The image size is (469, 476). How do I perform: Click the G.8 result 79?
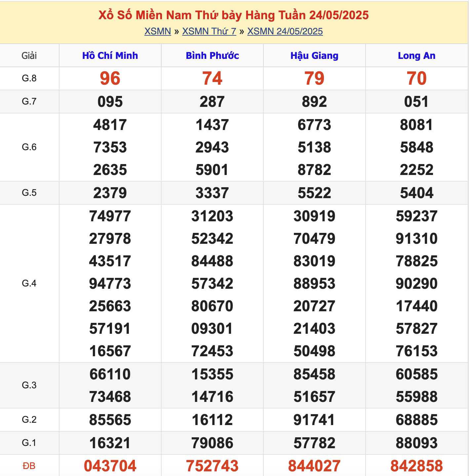(x=314, y=78)
